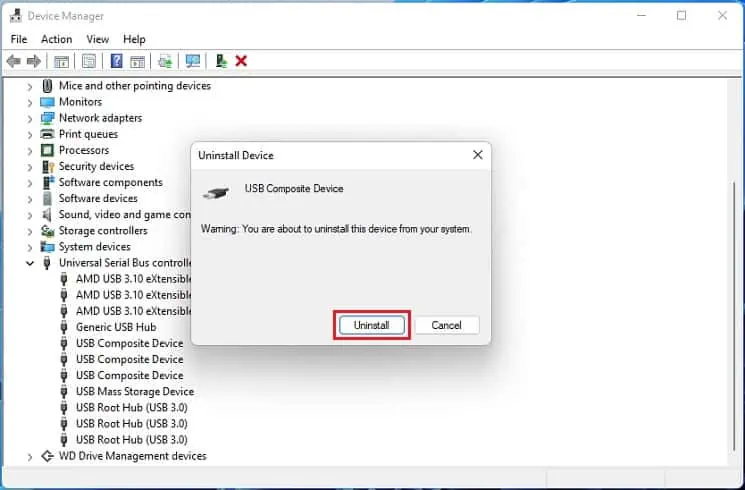Open the blue Help question mark icon
Viewport: 745px width, 490px height.
pos(116,61)
